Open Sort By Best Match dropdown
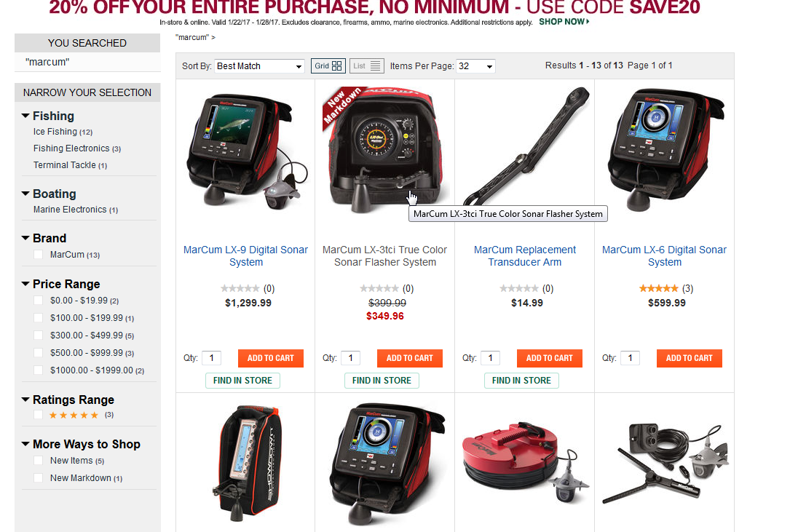This screenshot has width=790, height=532. tap(260, 66)
